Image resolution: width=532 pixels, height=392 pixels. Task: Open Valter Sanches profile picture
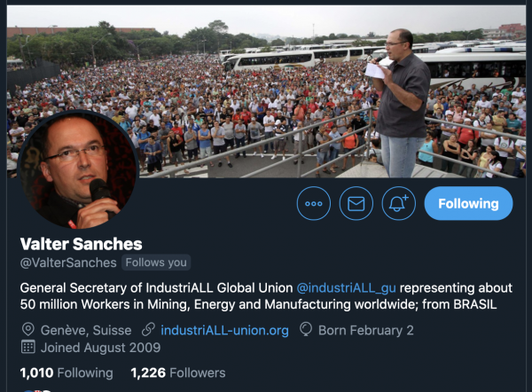point(78,169)
